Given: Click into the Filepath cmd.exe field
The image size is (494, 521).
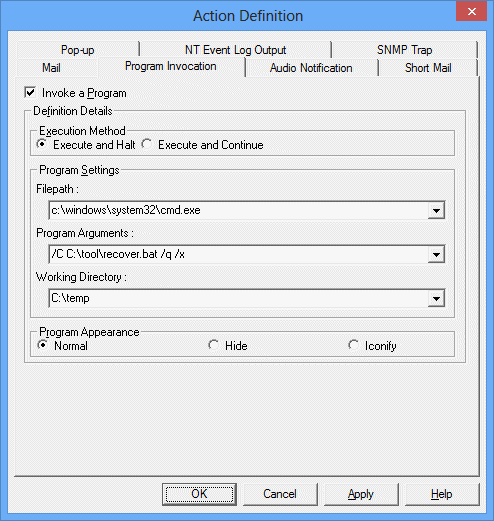Looking at the screenshot, I should [238, 210].
